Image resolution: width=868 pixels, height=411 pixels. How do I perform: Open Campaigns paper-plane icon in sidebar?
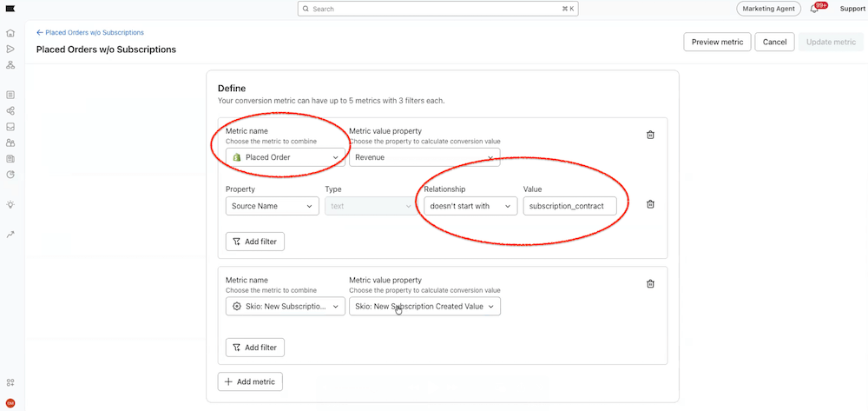pos(10,49)
